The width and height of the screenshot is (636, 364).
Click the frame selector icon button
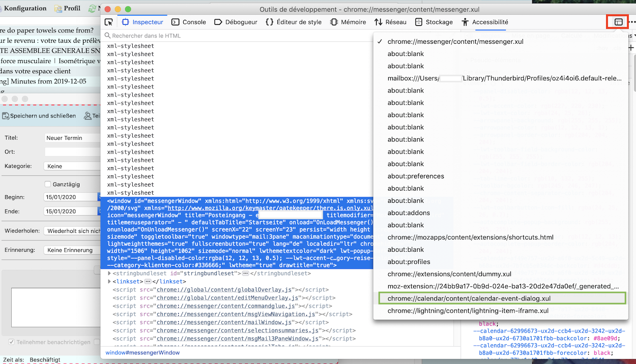point(618,22)
